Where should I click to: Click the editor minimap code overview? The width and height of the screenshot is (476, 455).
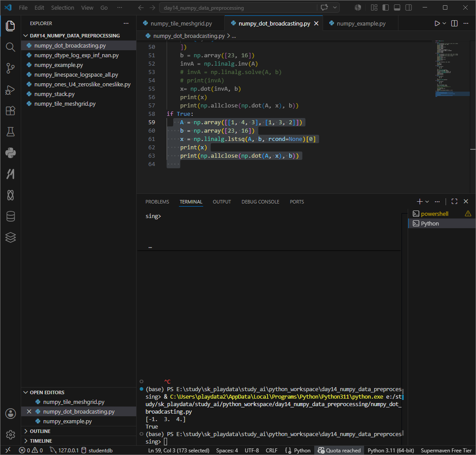pos(452,68)
